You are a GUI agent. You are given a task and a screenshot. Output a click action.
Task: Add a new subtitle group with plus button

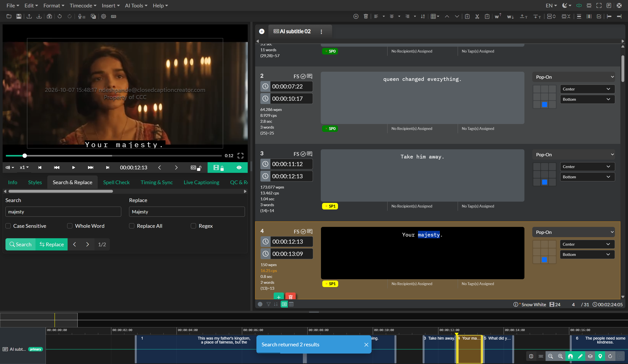click(x=262, y=31)
